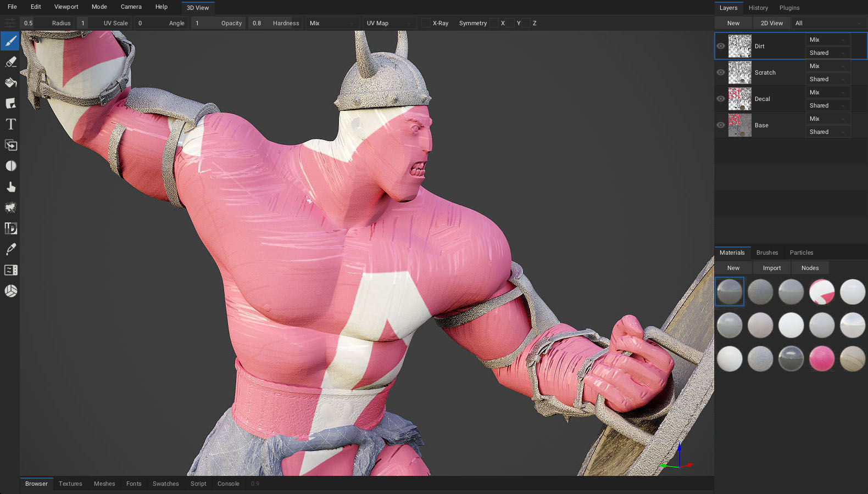Viewport: 868px width, 494px height.
Task: Select the Brush tool
Action: click(x=10, y=41)
